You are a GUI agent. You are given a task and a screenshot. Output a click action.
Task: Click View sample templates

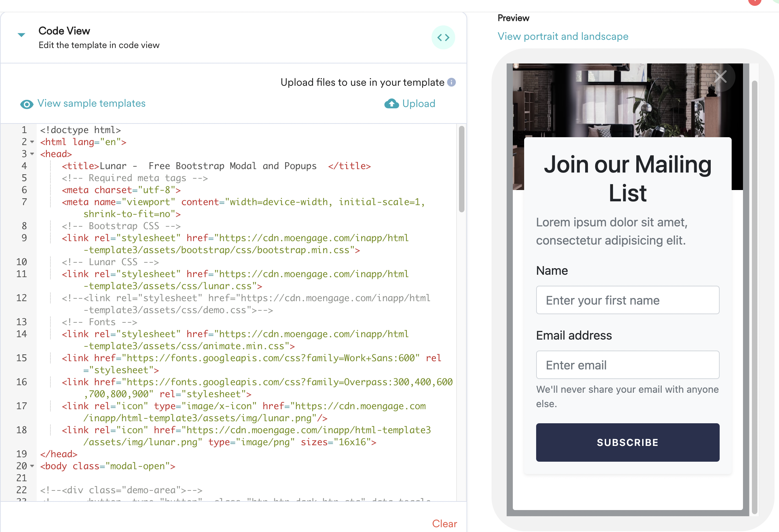coord(91,103)
